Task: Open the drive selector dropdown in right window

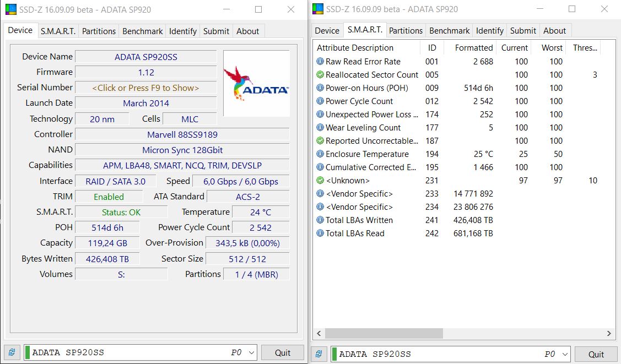Action: click(565, 354)
